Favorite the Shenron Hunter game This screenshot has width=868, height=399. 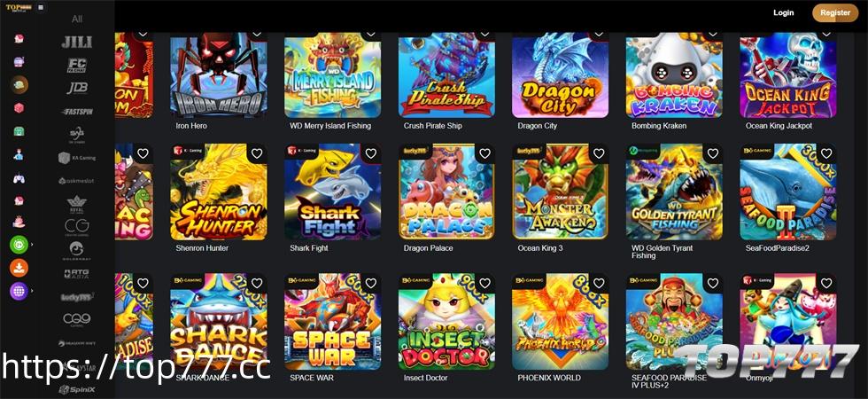pos(257,153)
